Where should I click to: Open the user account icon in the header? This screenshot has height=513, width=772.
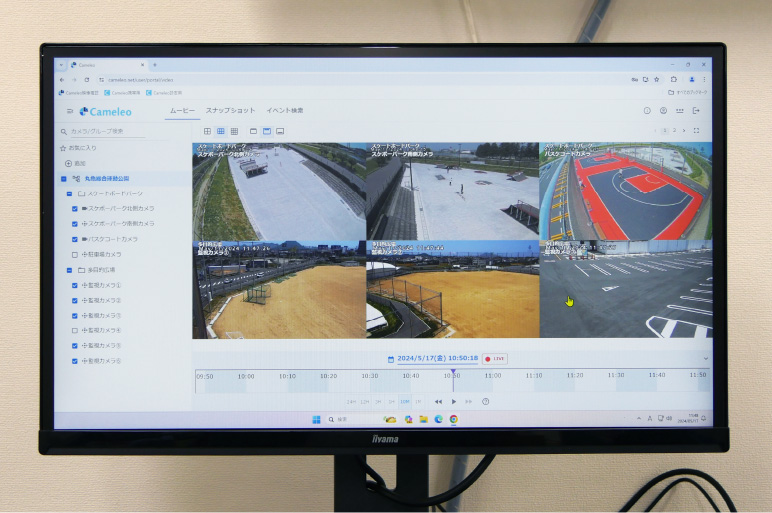point(663,111)
